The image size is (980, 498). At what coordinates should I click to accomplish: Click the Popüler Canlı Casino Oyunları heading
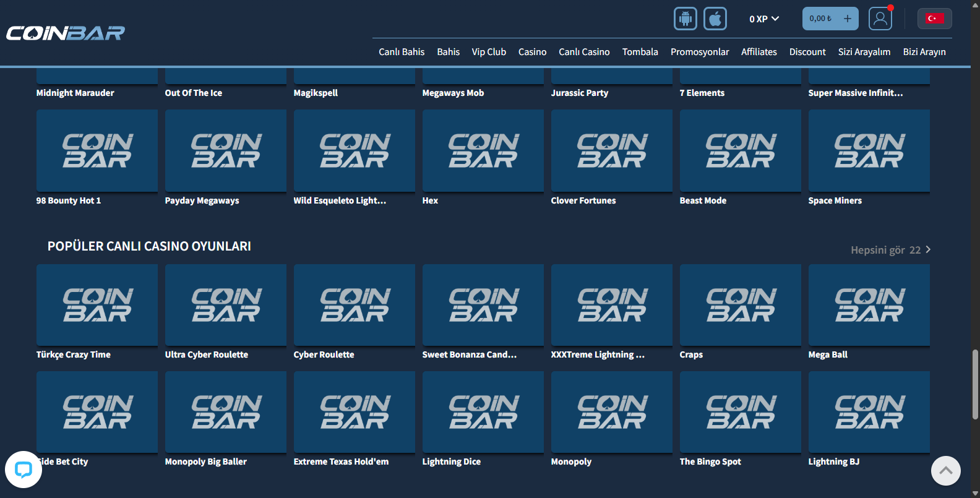(149, 246)
